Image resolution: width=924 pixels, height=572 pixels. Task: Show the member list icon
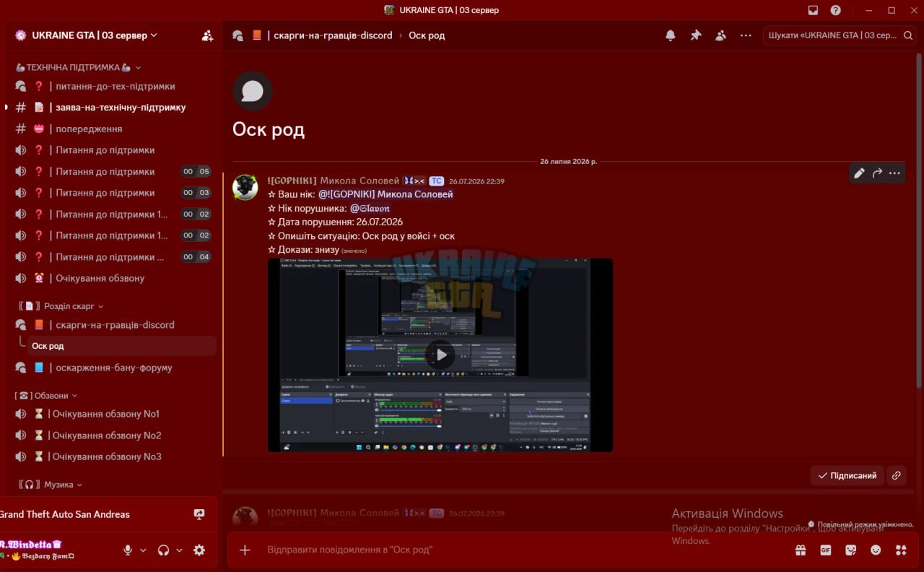pyautogui.click(x=720, y=35)
